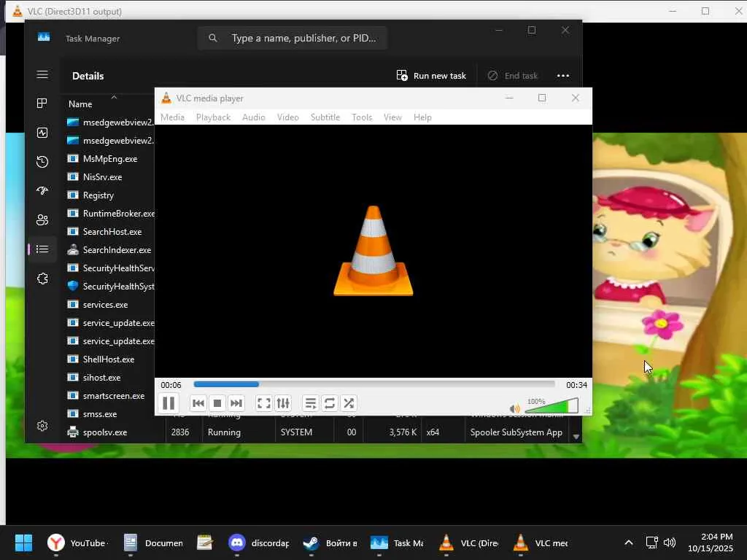Select sihost.exe process row

tap(109, 377)
